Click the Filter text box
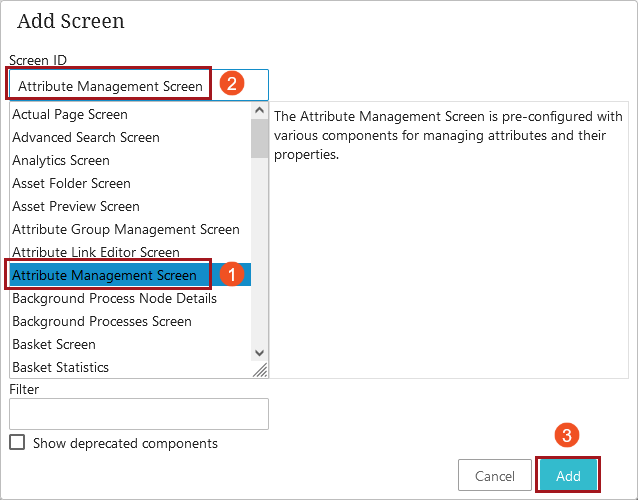638x500 pixels. (139, 414)
